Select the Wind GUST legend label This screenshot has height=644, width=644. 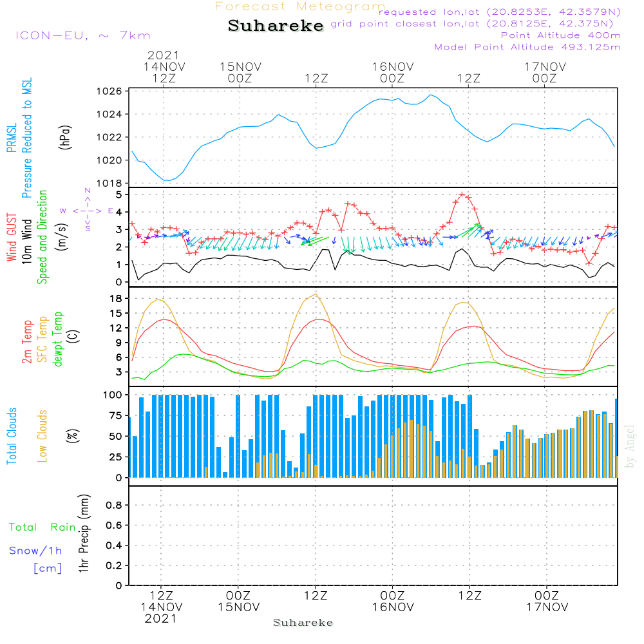(12, 238)
